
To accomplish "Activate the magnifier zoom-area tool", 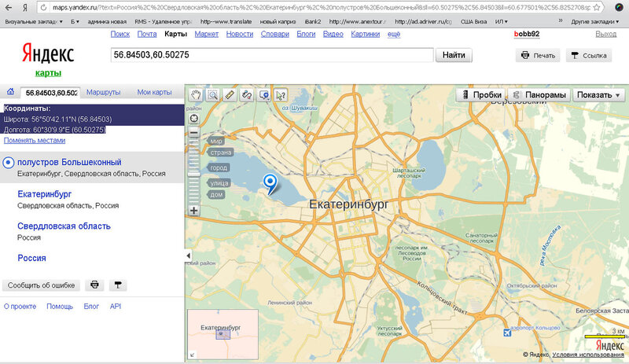I will point(213,95).
